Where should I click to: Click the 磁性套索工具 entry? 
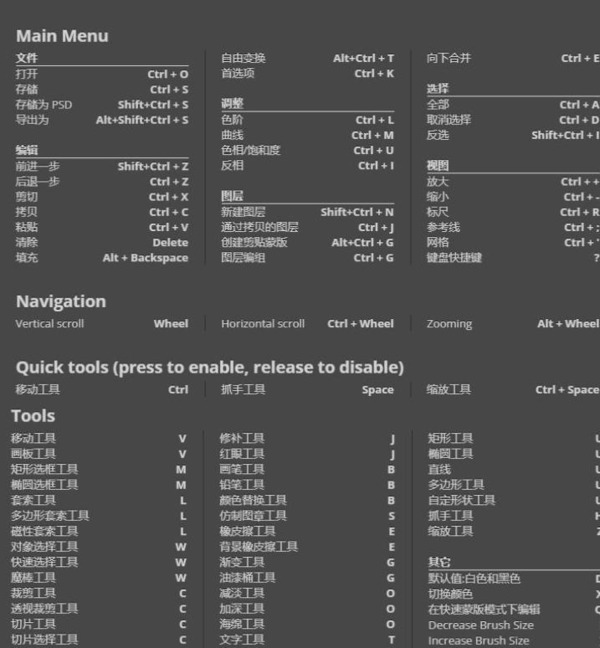(x=44, y=531)
